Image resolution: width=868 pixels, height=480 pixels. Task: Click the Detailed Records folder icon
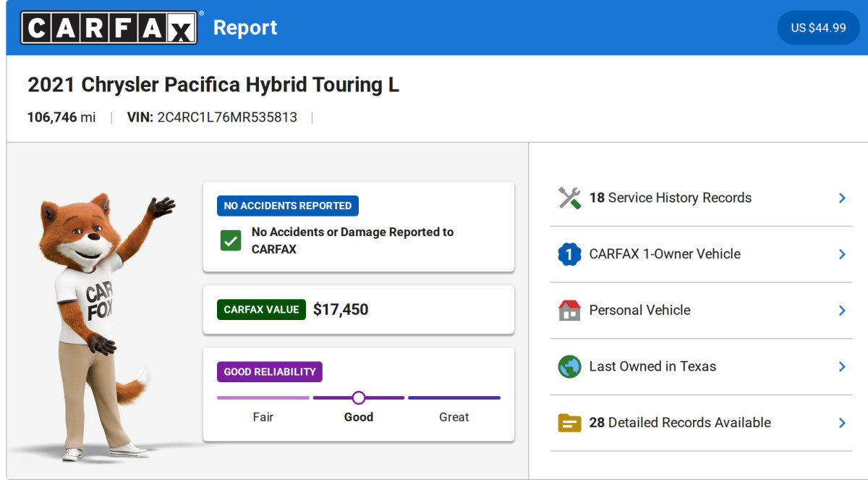point(569,423)
